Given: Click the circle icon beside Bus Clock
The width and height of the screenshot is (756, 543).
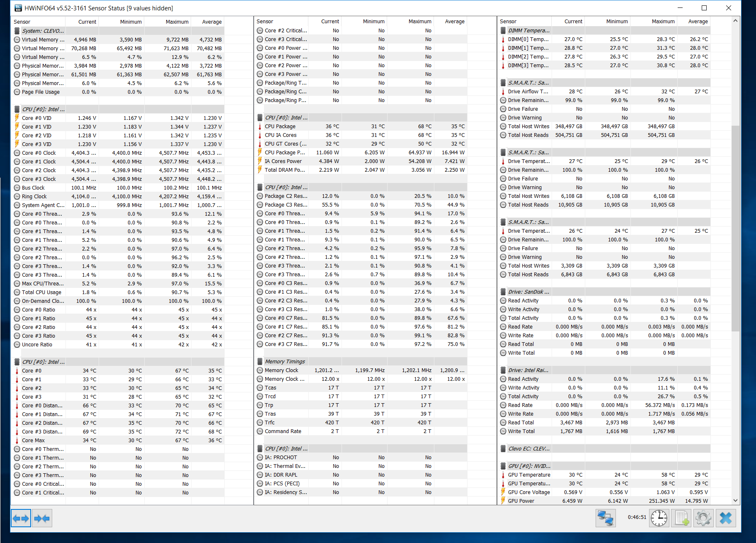Looking at the screenshot, I should [x=17, y=188].
